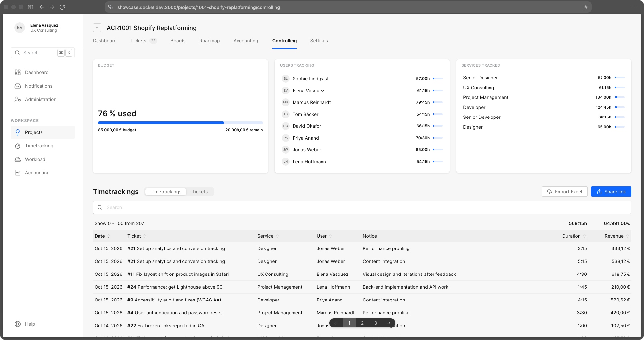644x340 pixels.
Task: Open the Tickets tab with 23 badge
Action: click(144, 41)
